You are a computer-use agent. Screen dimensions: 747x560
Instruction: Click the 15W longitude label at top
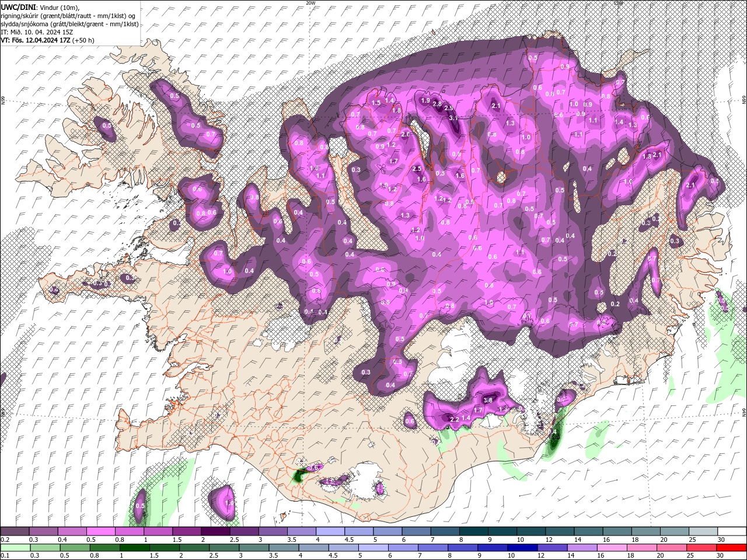click(618, 3)
